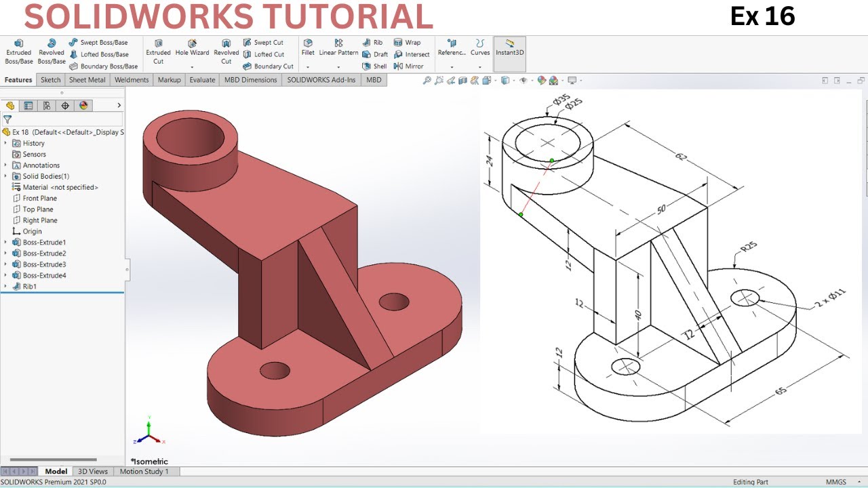Open Edit Appearance color-ball icon
Image resolution: width=868 pixels, height=488 pixels.
(x=541, y=80)
